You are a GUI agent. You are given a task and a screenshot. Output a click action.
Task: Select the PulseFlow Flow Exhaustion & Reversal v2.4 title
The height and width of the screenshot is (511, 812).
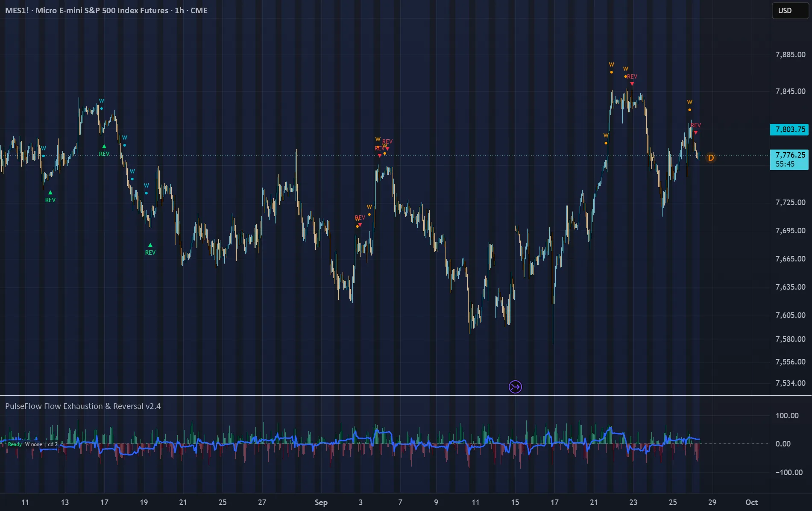[x=83, y=406]
